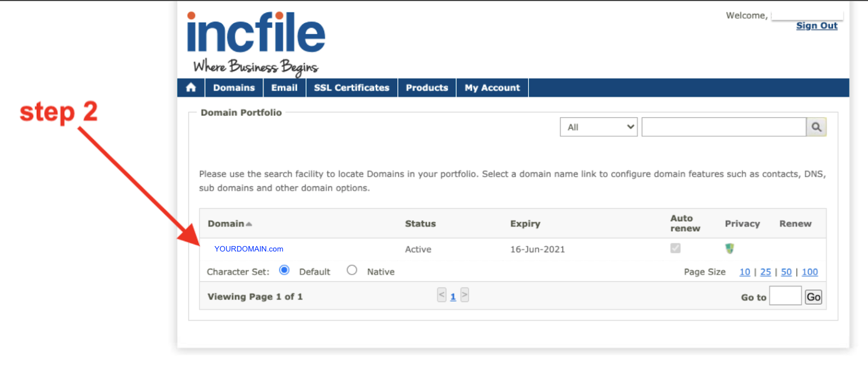Click the Viewing Page 1 of 1 text
The image size is (868, 374).
255,296
